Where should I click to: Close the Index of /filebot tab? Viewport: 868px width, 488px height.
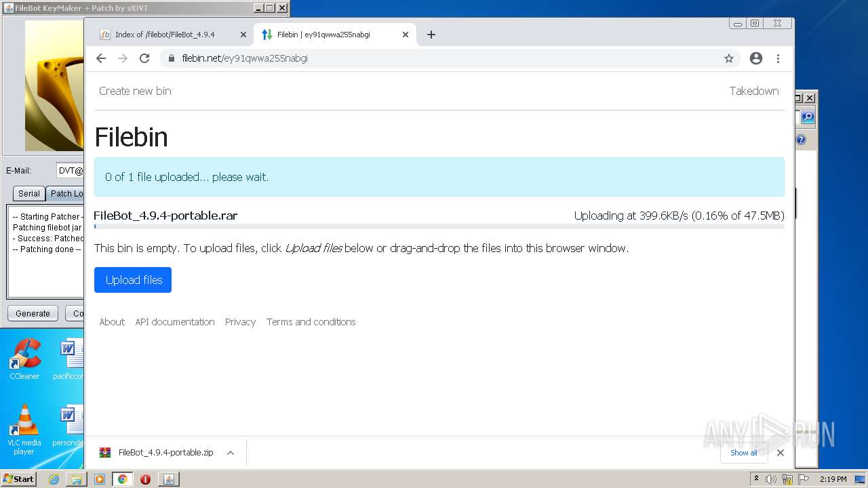pyautogui.click(x=243, y=35)
